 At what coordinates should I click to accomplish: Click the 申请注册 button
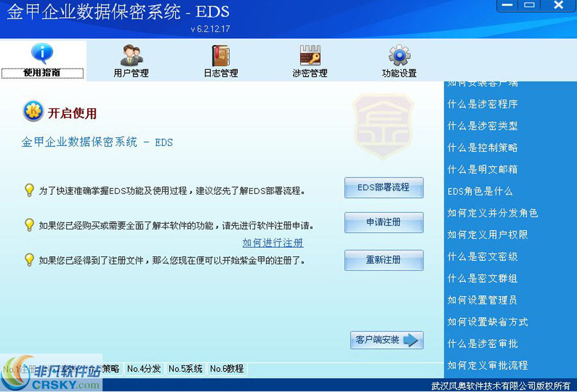[x=384, y=222]
